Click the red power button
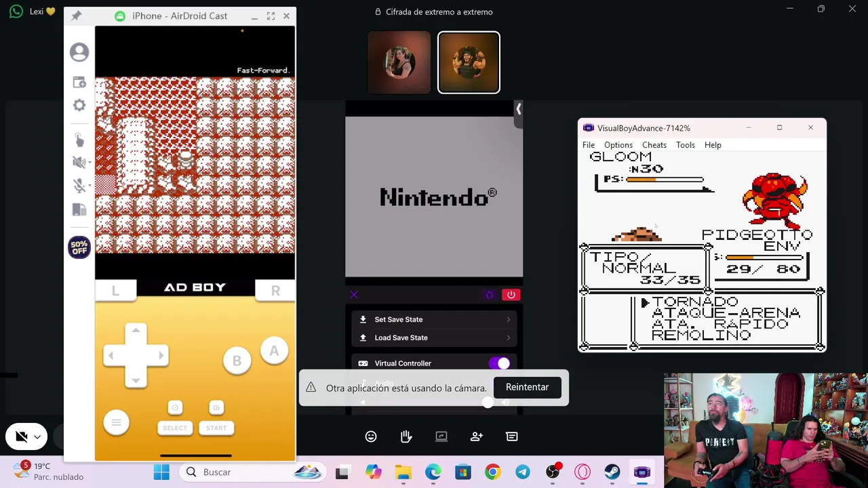 [x=511, y=295]
